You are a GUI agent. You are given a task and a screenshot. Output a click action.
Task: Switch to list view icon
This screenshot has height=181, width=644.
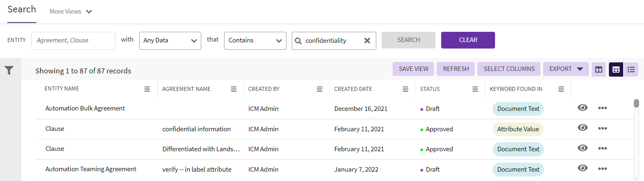pos(631,69)
